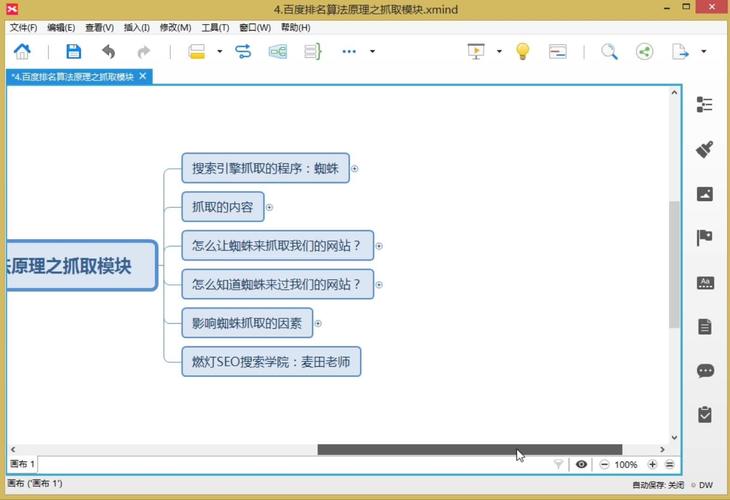Viewport: 730px width, 500px height.
Task: Open the 工具(T) menu
Action: tap(215, 28)
